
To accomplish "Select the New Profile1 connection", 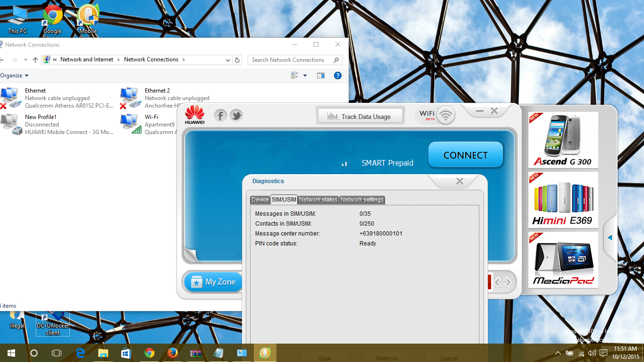I will tap(57, 125).
